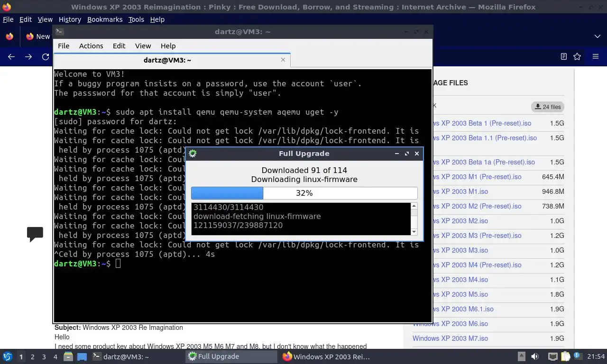The height and width of the screenshot is (364, 607).
Task: Open XP 2003 M4 (Pre-reset).iso link
Action: [477, 265]
